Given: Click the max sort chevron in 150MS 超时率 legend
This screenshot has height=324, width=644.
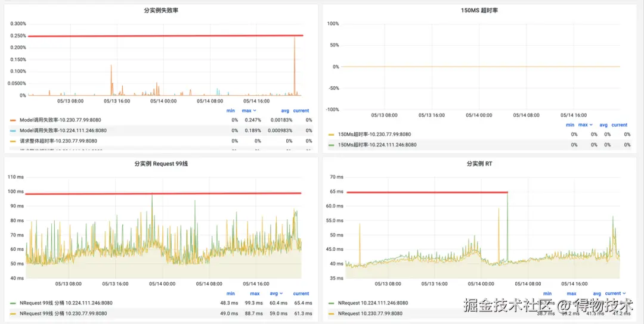Looking at the screenshot, I should [x=590, y=125].
